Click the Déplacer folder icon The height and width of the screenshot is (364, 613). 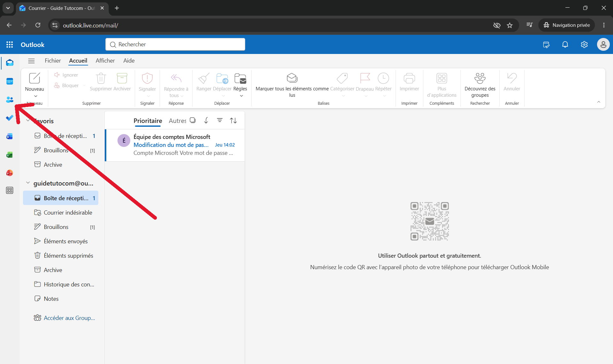222,78
